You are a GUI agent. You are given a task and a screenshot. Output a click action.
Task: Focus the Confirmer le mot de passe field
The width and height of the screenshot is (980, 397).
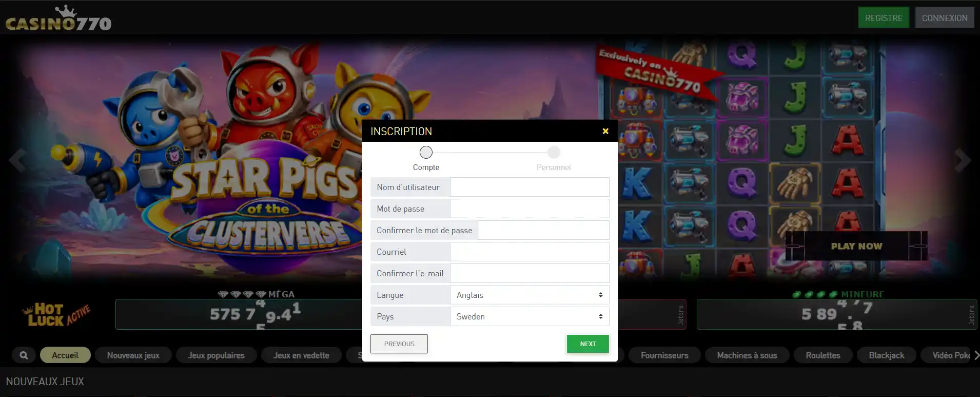543,230
